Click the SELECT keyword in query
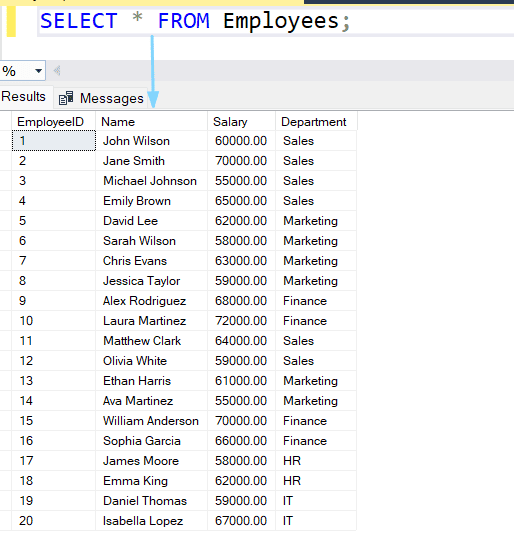Image resolution: width=514 pixels, height=539 pixels. point(79,21)
